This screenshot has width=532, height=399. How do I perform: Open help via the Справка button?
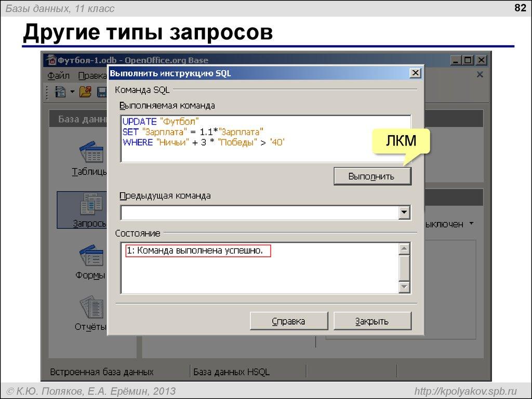pyautogui.click(x=289, y=321)
